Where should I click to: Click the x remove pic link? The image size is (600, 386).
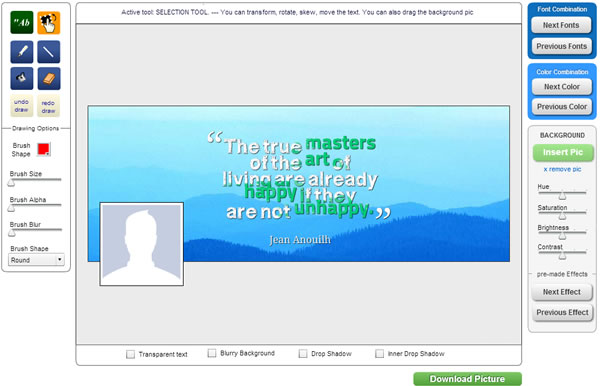click(x=562, y=169)
